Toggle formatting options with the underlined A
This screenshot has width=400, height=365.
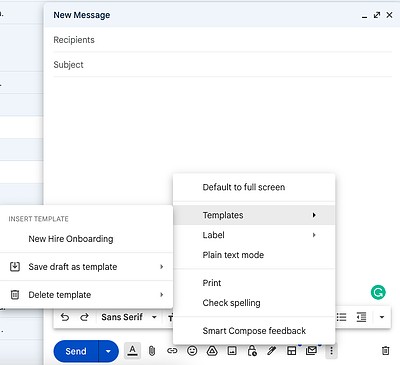132,351
